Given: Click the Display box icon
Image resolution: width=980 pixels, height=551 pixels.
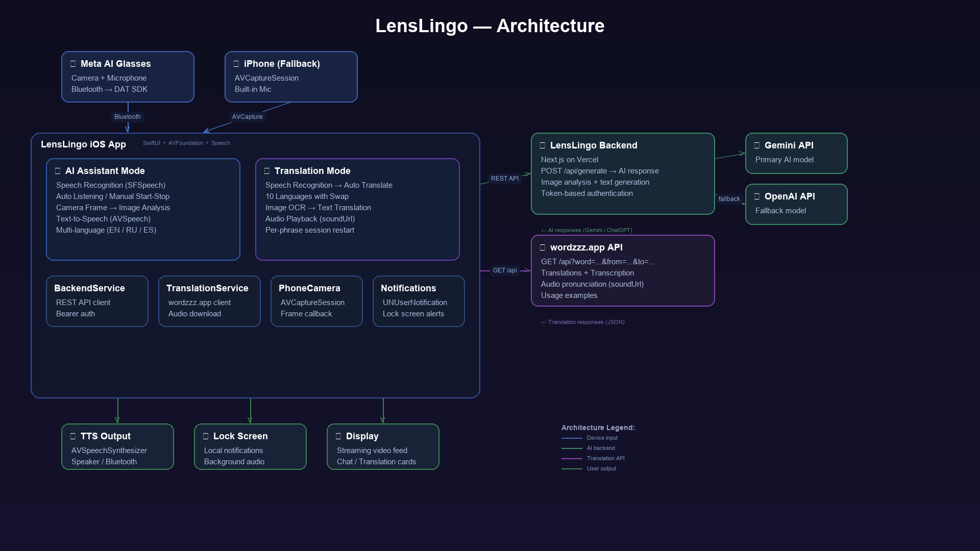Looking at the screenshot, I should [x=338, y=437].
